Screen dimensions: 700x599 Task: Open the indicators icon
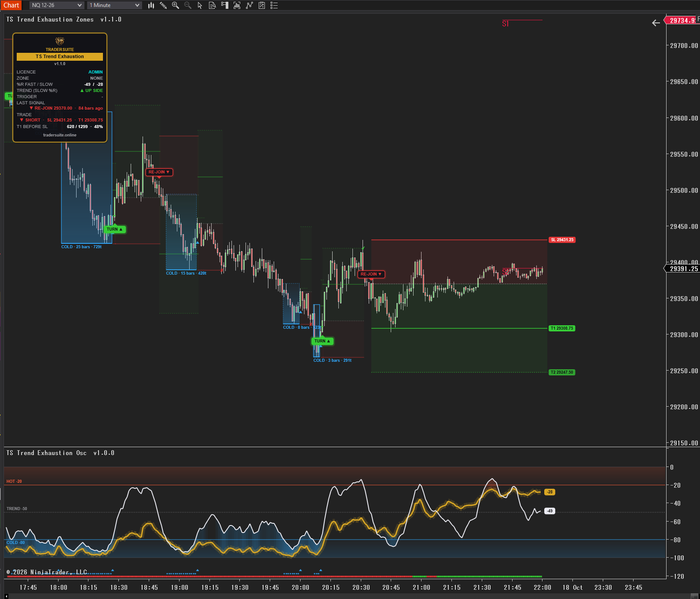[249, 5]
